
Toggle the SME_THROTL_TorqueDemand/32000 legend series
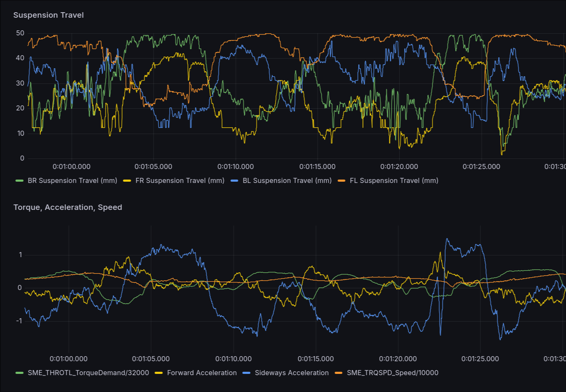[x=89, y=373]
